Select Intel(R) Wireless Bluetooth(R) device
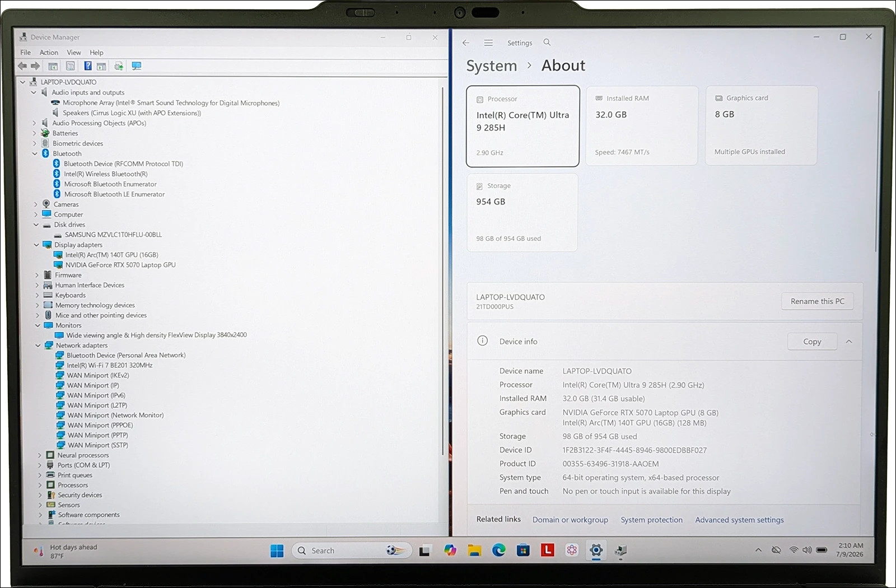 [x=106, y=174]
